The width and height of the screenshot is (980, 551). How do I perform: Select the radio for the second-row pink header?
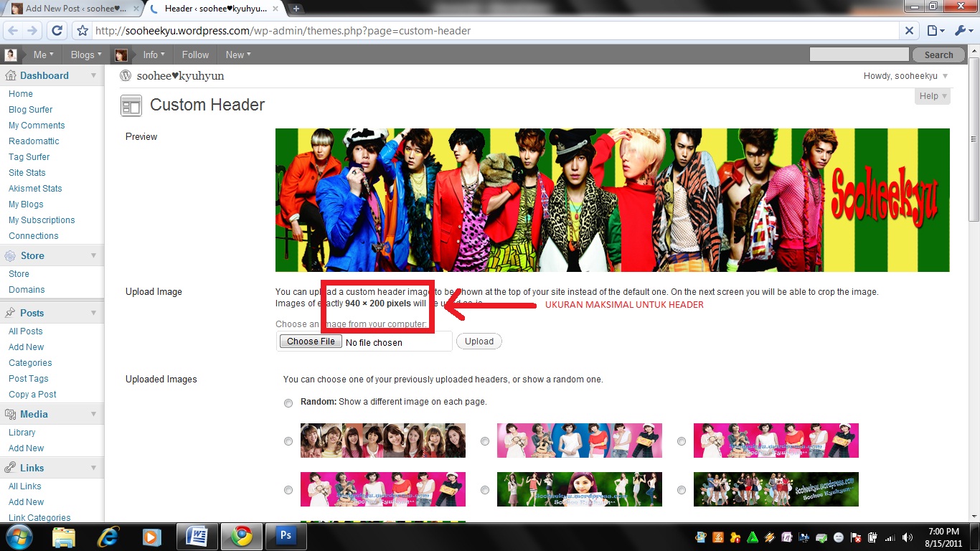point(288,490)
